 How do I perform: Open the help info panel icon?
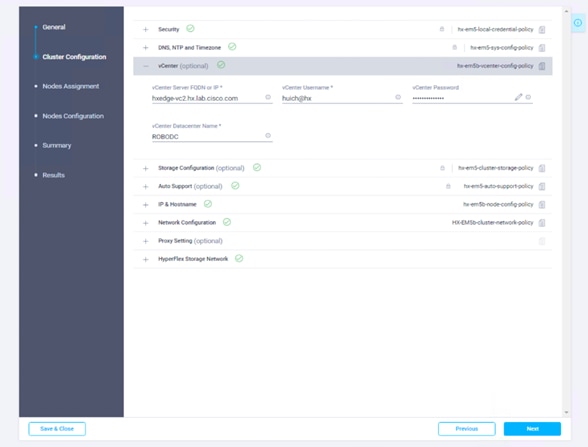(578, 23)
